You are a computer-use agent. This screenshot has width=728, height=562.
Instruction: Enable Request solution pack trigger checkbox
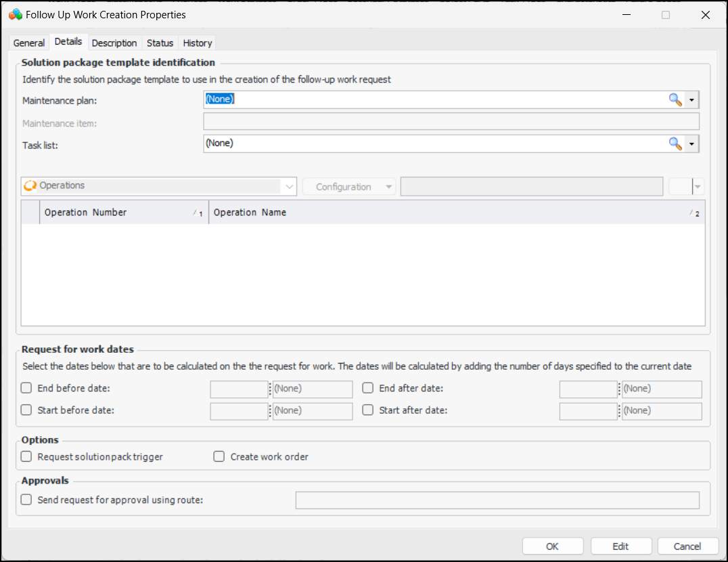[26, 457]
